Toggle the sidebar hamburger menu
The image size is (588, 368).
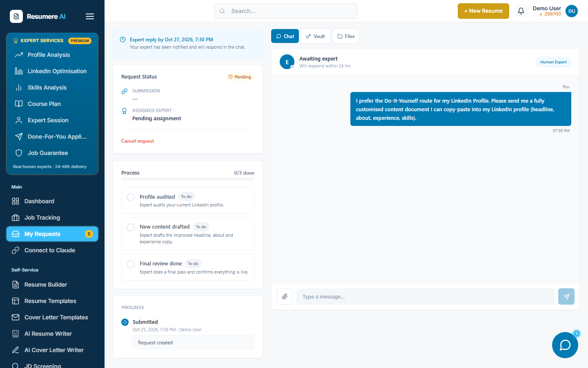tap(90, 16)
